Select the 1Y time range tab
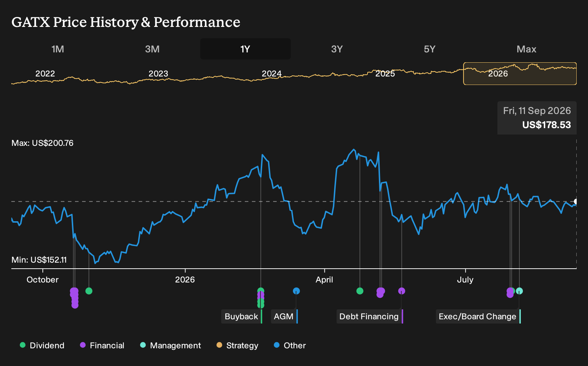Screen dimensions: 588x366 tap(245, 49)
